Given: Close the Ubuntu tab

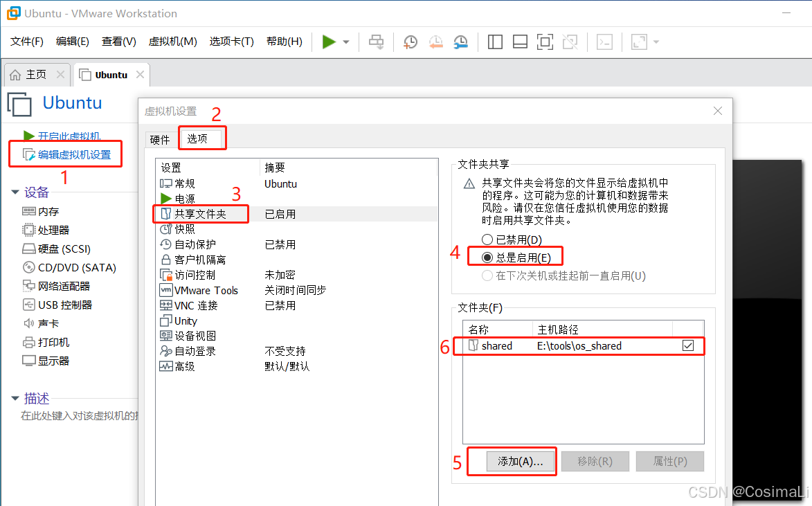Looking at the screenshot, I should pos(140,75).
